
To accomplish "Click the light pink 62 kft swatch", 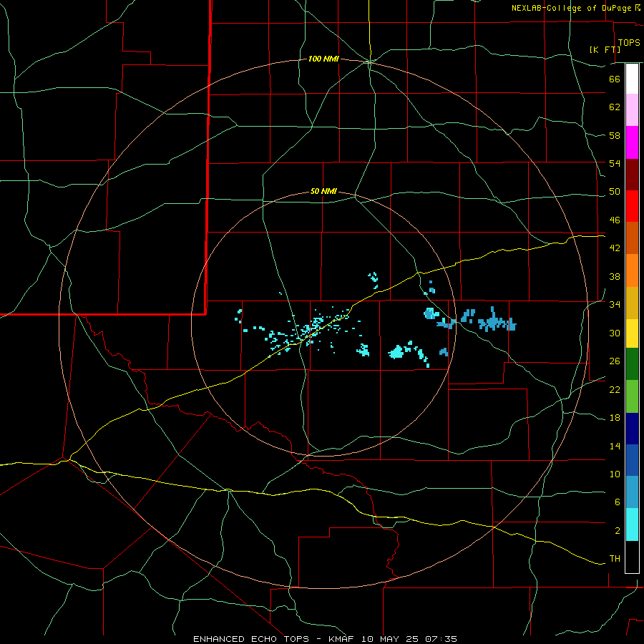I will click(632, 109).
